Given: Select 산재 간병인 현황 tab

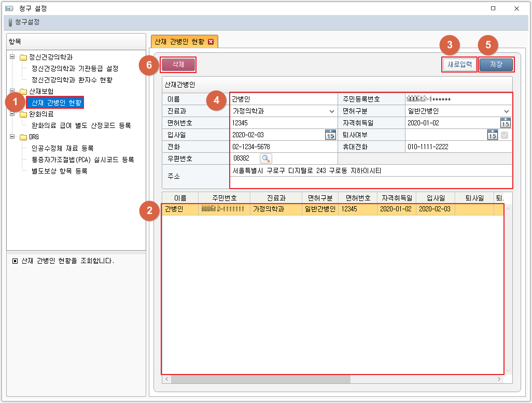Looking at the screenshot, I should (x=180, y=42).
